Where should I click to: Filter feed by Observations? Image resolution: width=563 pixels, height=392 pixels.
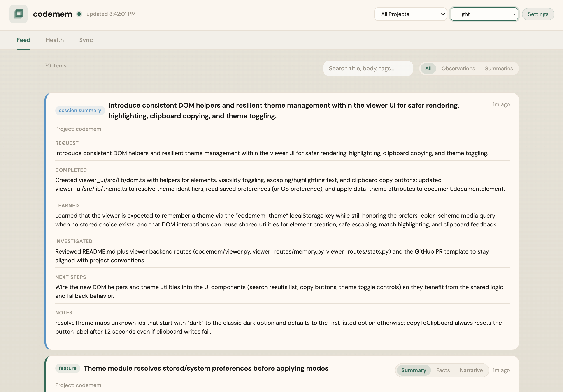click(x=458, y=69)
